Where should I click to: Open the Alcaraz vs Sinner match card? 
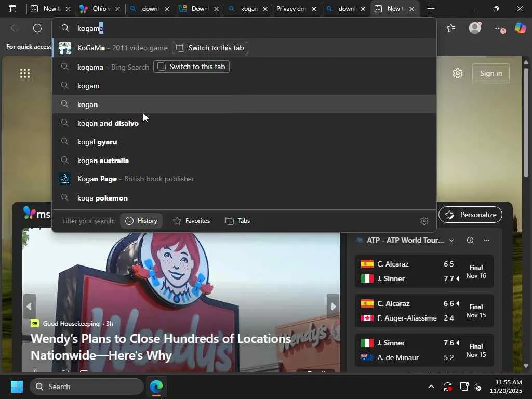click(424, 271)
